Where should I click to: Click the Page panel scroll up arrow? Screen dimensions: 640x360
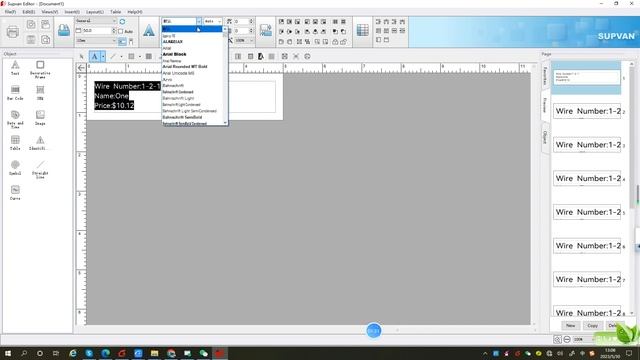[x=632, y=64]
